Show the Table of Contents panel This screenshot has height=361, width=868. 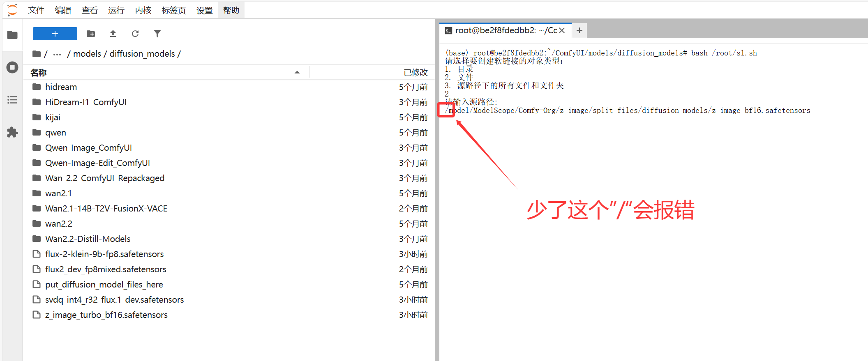12,100
